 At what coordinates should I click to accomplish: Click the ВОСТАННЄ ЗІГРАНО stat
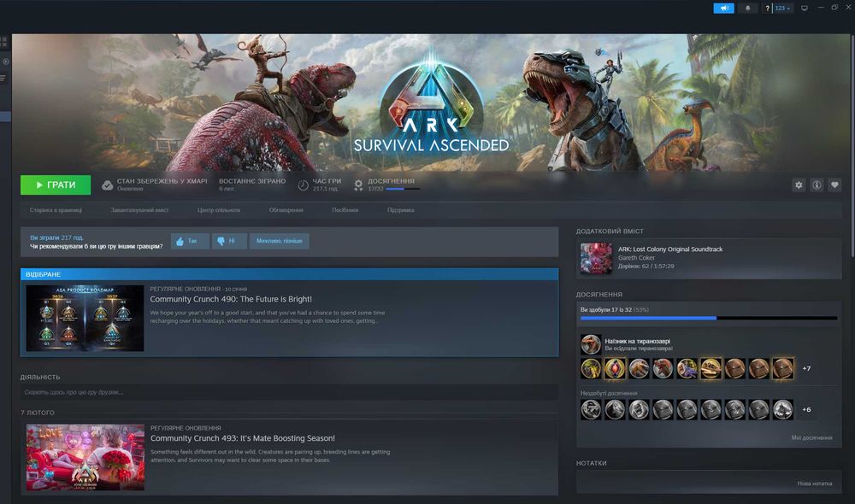[x=252, y=185]
